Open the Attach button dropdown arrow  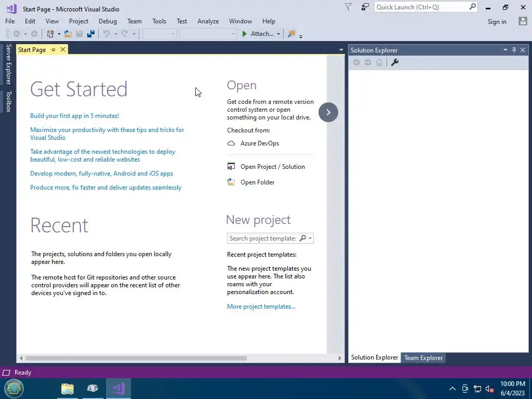[x=278, y=34]
